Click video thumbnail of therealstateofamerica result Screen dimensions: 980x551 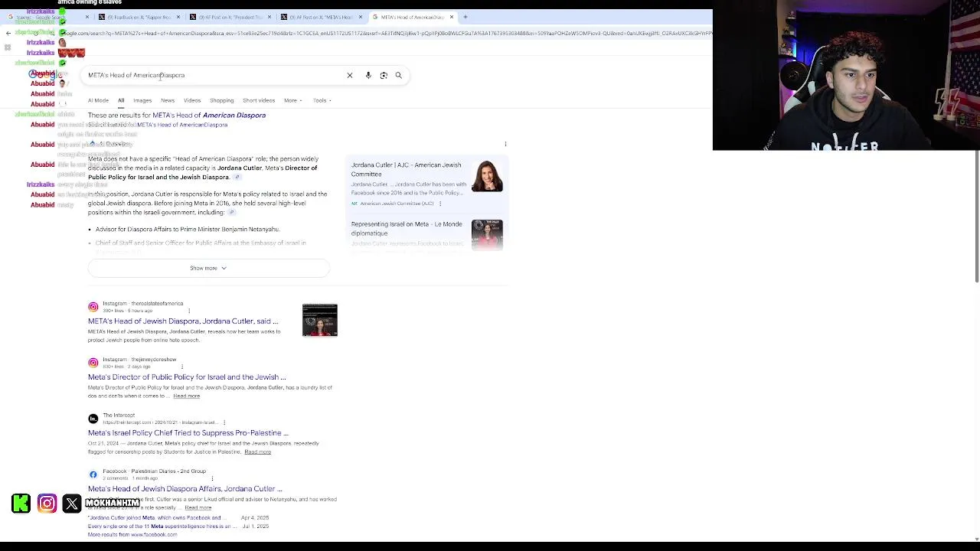320,321
